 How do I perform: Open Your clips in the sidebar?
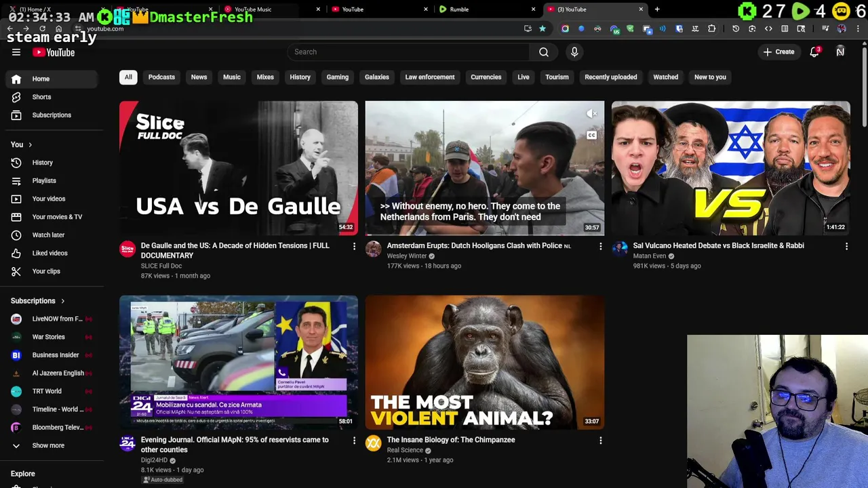point(52,271)
